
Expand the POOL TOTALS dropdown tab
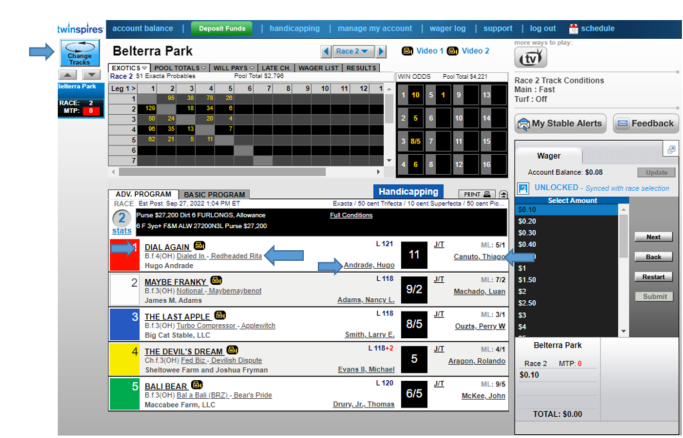pos(180,68)
